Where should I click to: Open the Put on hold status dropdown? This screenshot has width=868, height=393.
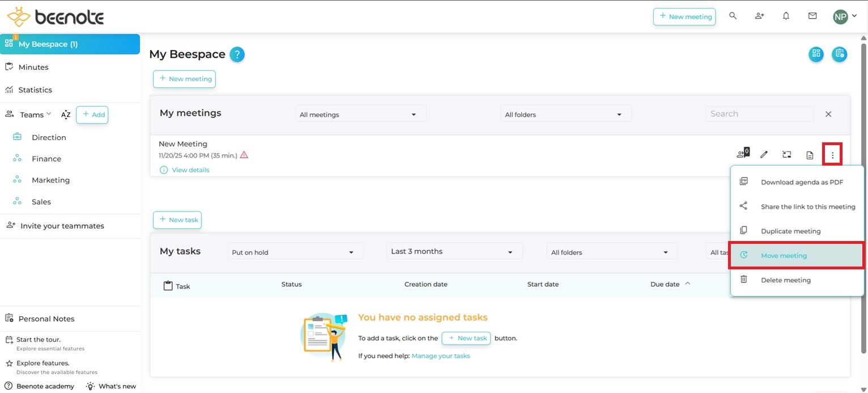(295, 252)
